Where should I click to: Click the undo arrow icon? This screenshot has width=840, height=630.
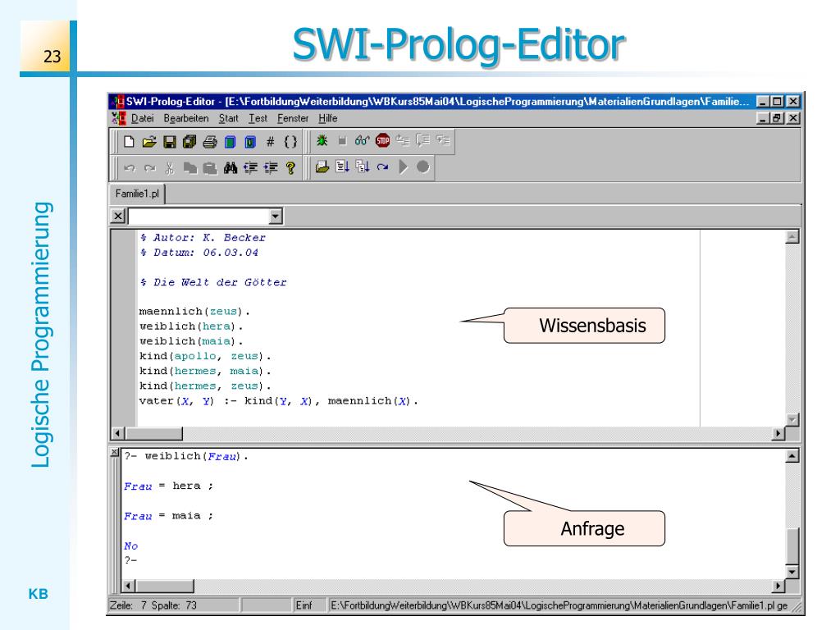(130, 168)
